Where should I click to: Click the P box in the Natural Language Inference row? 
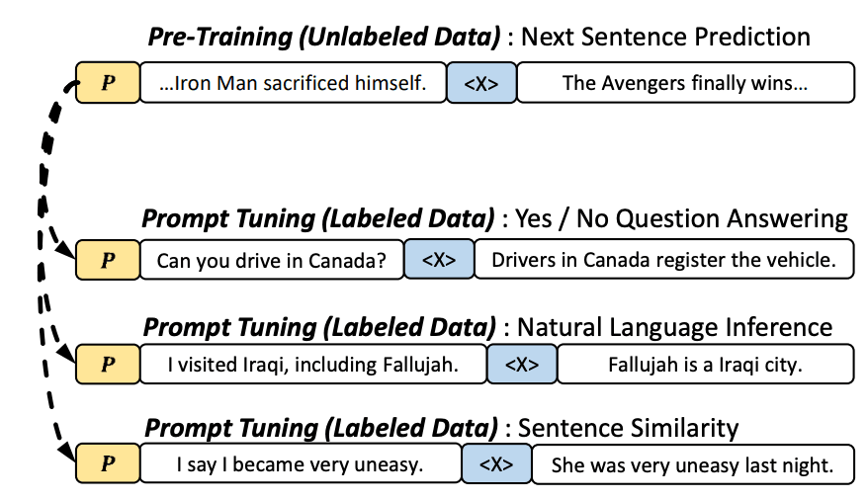(107, 364)
